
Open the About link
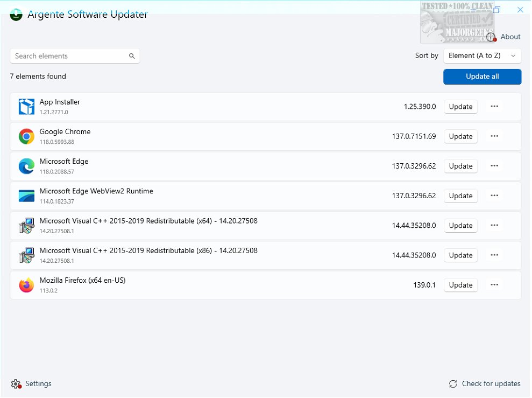(510, 37)
